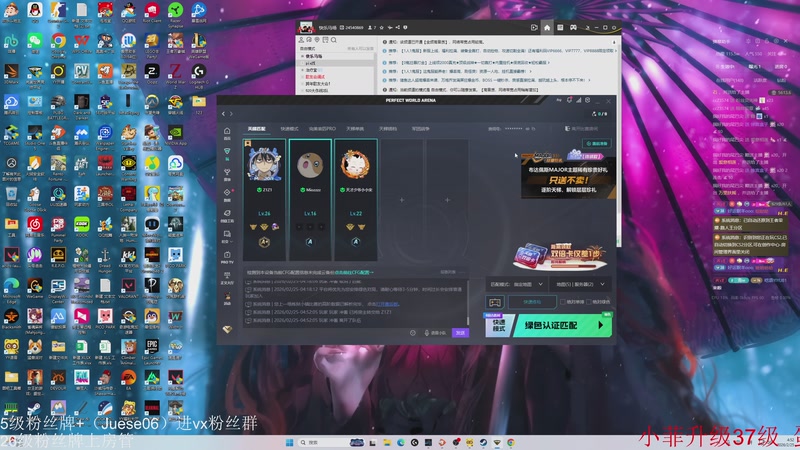
Task: Click the share icon in voice chat header
Action: [x=397, y=28]
